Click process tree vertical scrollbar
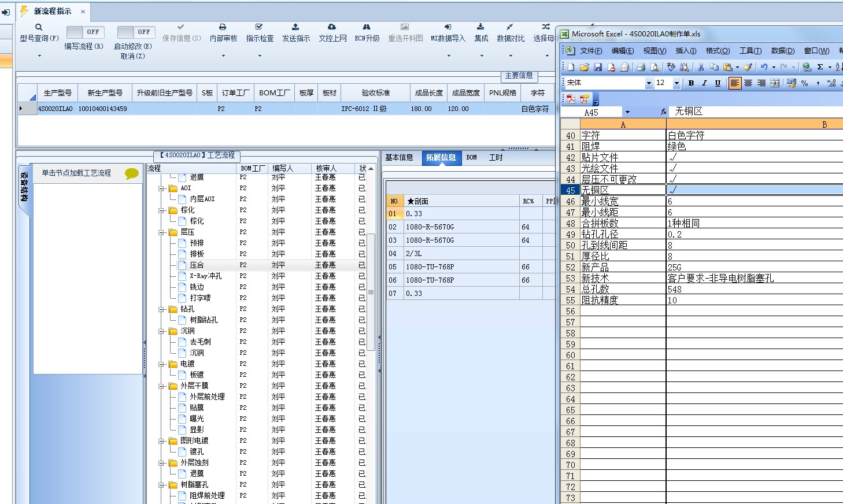 pyautogui.click(x=371, y=292)
